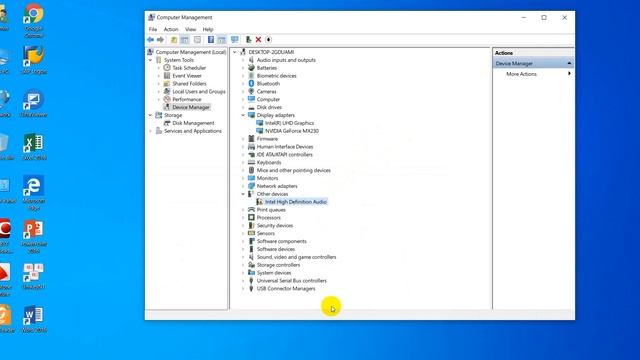The height and width of the screenshot is (360, 640).
Task: Click the Security devices label
Action: pos(275,225)
